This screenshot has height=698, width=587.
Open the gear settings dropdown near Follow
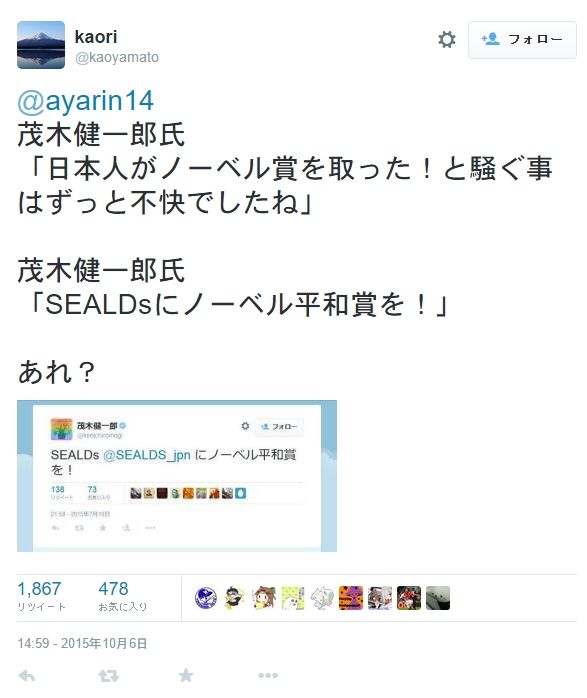[x=447, y=40]
